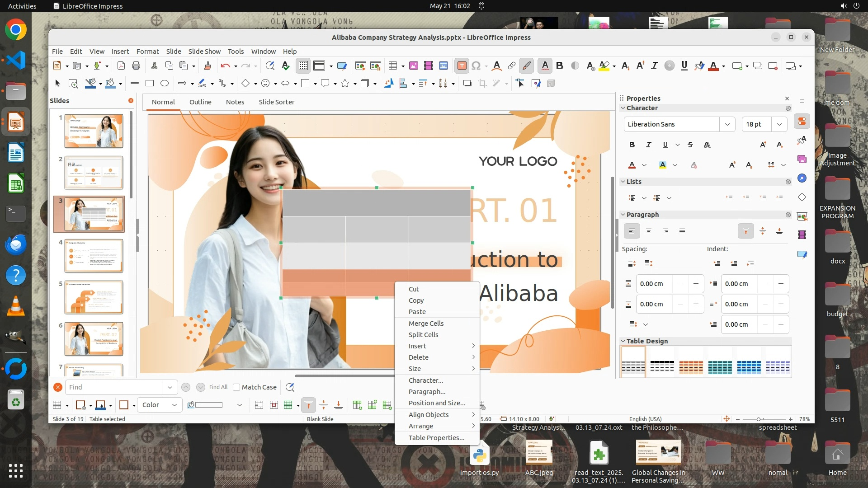868x488 pixels.
Task: Open Table Properties from context menu
Action: coord(436,438)
